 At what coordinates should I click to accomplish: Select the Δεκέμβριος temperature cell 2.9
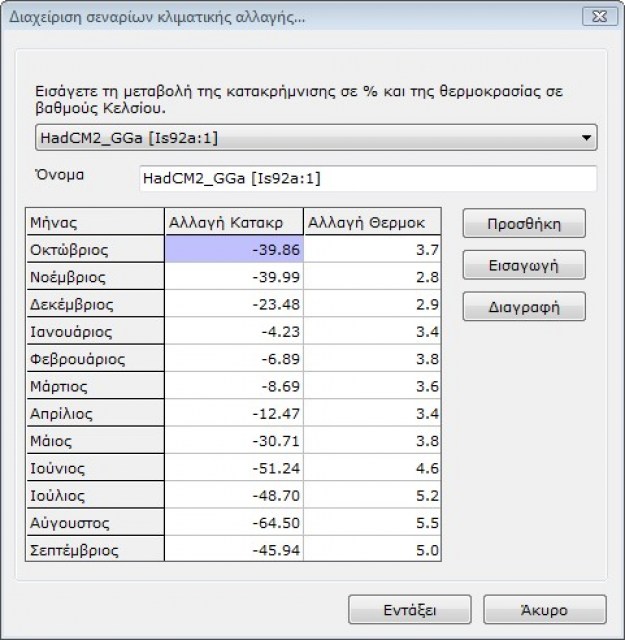tap(371, 304)
